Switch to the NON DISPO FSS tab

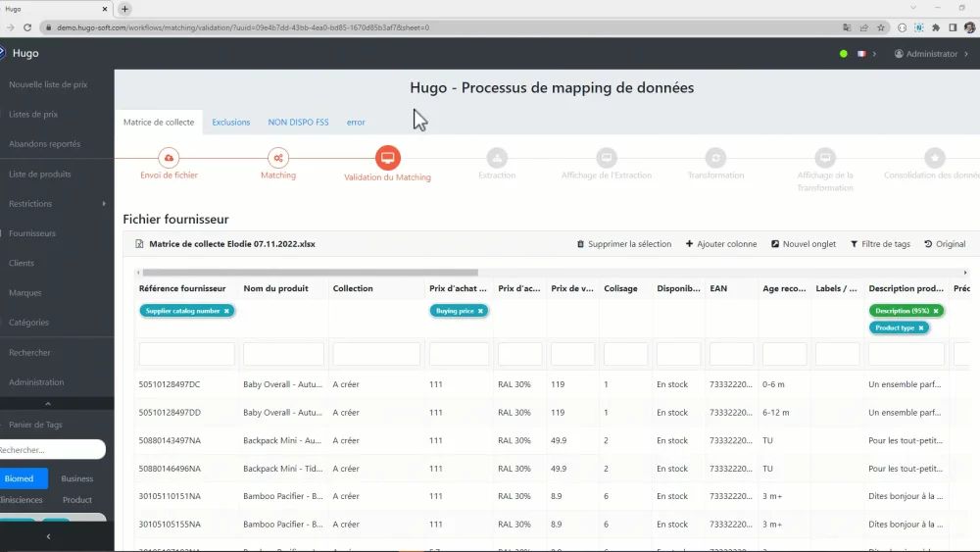click(298, 122)
